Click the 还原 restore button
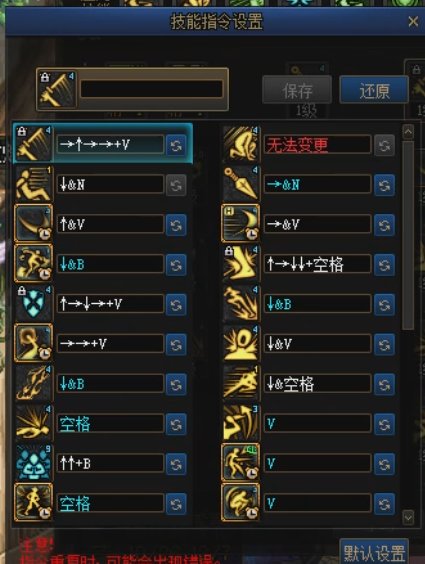 374,90
